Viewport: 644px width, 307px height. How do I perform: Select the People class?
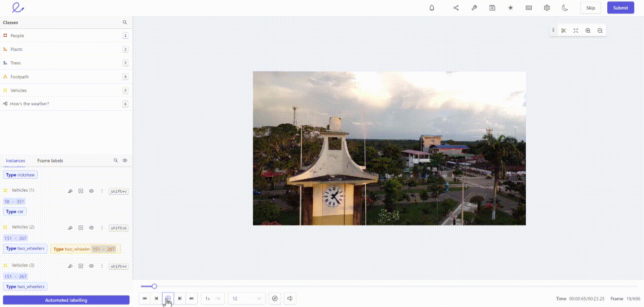pyautogui.click(x=66, y=36)
